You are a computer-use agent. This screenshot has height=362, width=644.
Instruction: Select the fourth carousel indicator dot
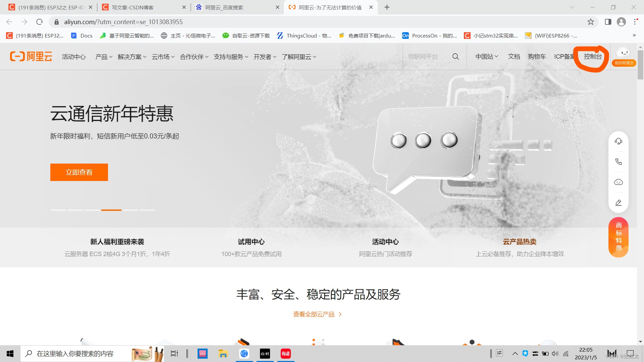111,210
